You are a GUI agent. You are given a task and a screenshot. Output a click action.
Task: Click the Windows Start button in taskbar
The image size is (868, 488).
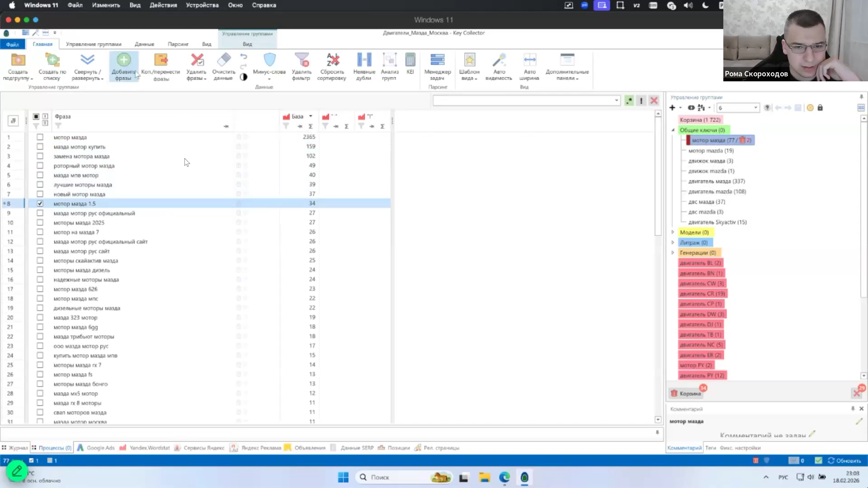pyautogui.click(x=343, y=477)
